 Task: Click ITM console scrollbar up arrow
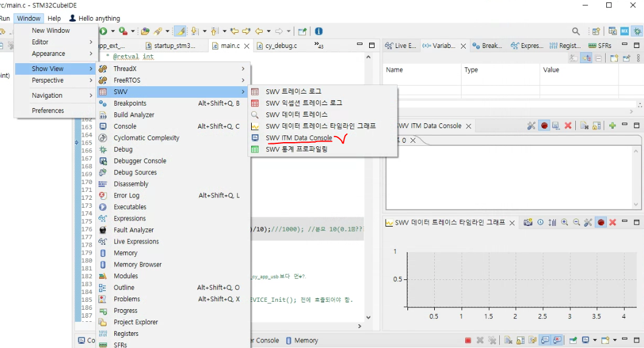coord(636,151)
